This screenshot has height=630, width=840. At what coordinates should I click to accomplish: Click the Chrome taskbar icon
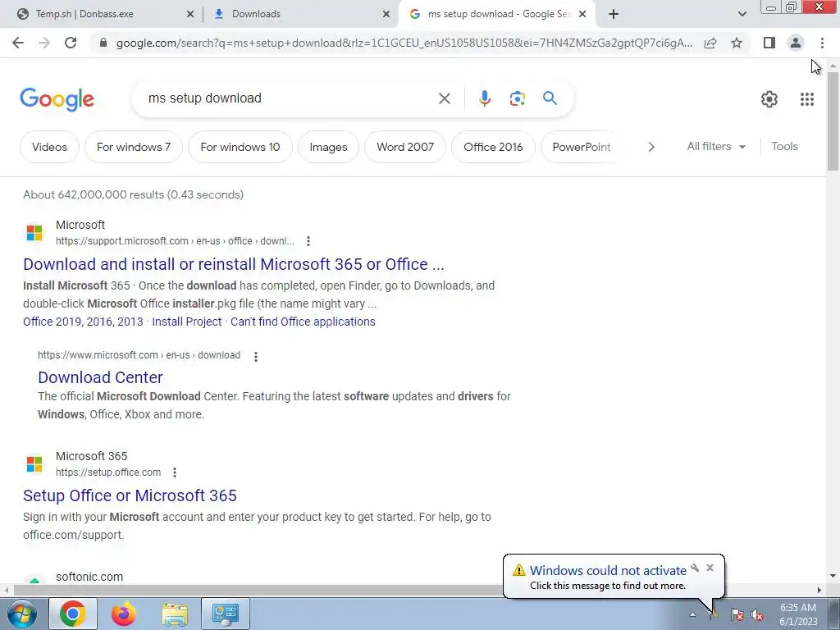click(x=73, y=614)
